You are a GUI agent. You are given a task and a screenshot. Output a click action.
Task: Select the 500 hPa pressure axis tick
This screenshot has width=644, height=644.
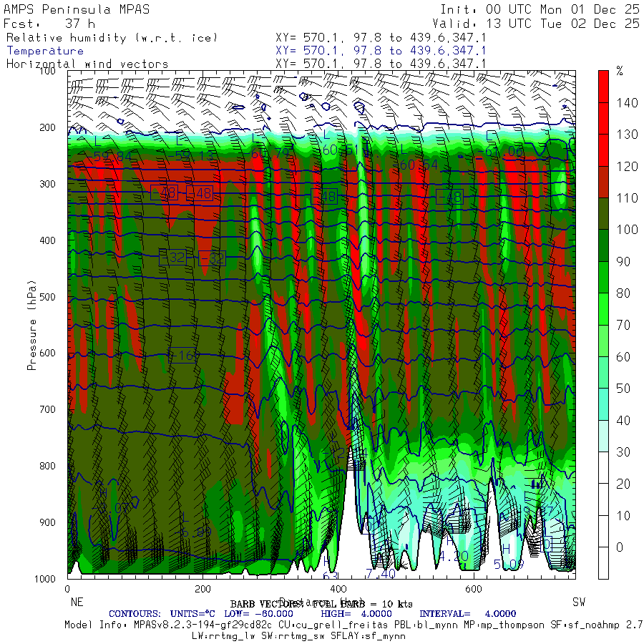click(47, 296)
